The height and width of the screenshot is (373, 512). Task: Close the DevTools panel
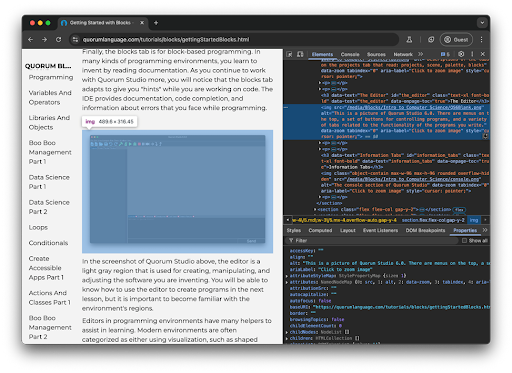483,54
